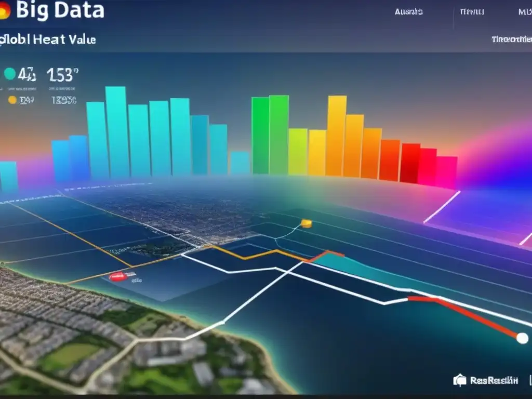
Task: Toggle the teal legend dot
Action: 9,74
